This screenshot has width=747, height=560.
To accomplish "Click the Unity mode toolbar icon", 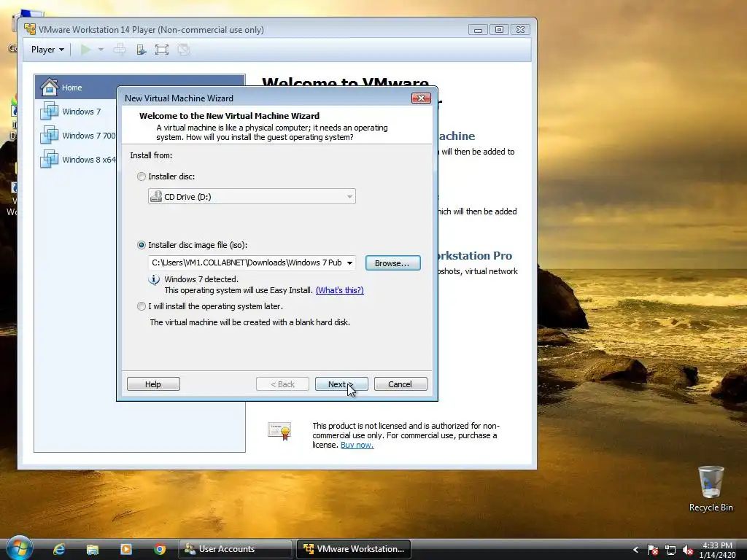I will [183, 50].
